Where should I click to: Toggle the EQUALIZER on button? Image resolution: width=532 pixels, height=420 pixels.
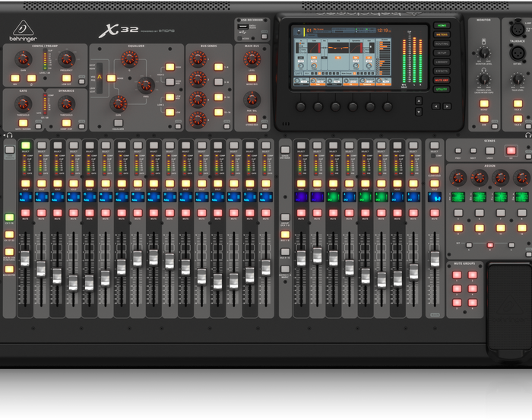[118, 123]
